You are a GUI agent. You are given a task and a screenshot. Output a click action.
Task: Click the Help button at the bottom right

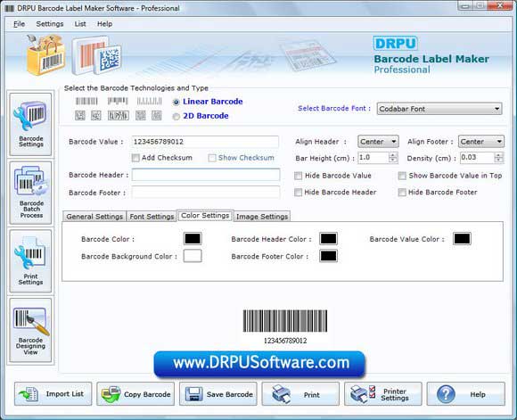(x=466, y=394)
